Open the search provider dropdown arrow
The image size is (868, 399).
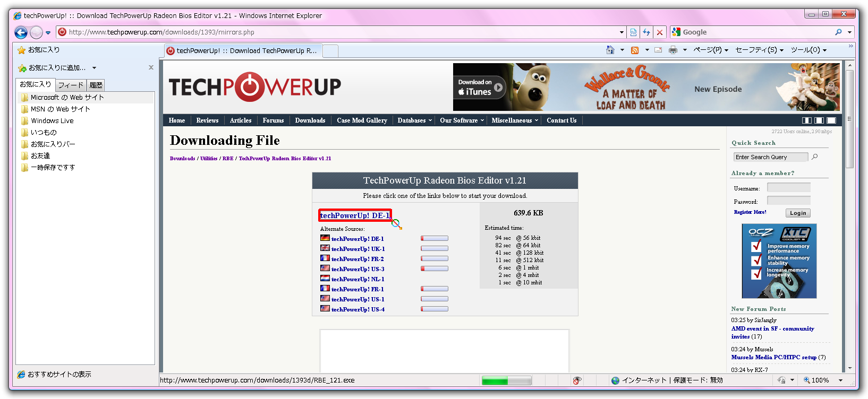tap(849, 32)
